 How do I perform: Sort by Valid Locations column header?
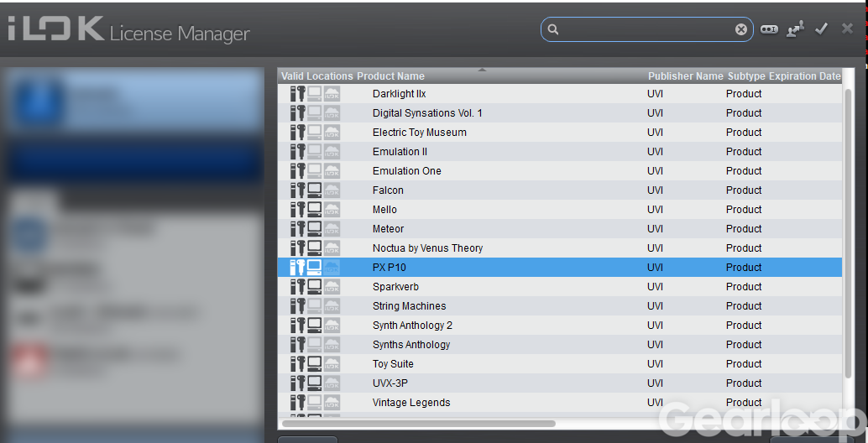(316, 76)
